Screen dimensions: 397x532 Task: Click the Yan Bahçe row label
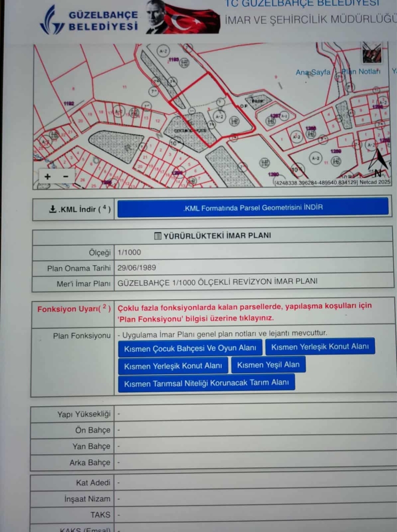click(x=91, y=446)
